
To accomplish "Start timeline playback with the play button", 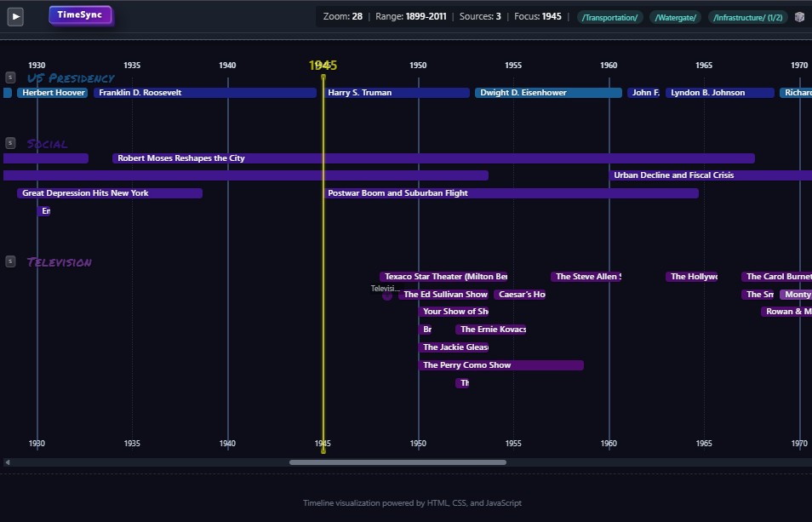I will pos(15,16).
